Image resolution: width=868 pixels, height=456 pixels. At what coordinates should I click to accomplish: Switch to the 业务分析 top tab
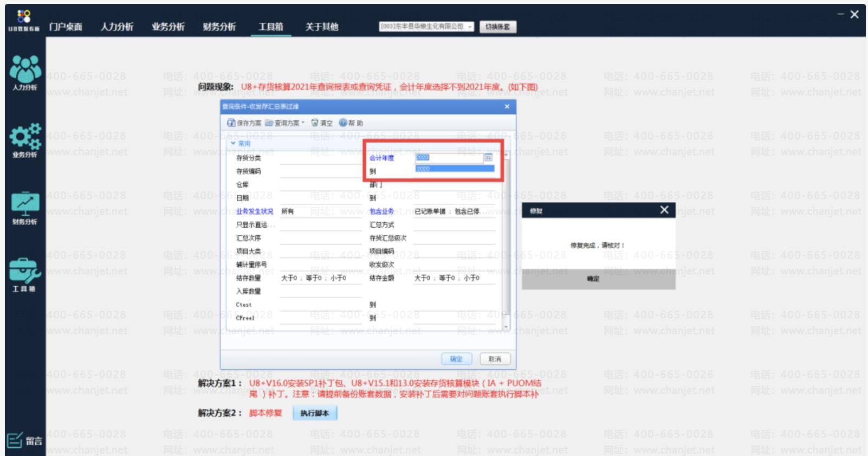point(168,27)
